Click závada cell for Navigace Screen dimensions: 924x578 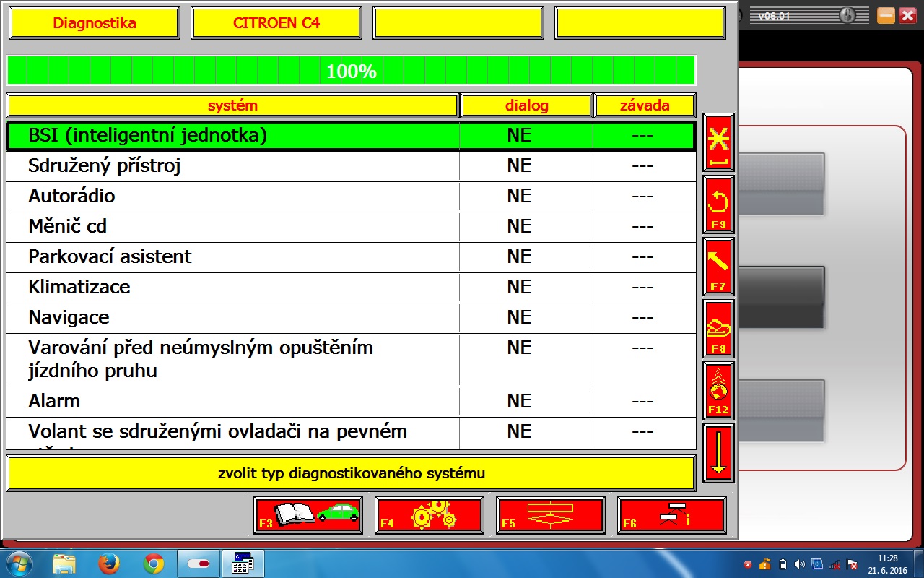pos(644,318)
